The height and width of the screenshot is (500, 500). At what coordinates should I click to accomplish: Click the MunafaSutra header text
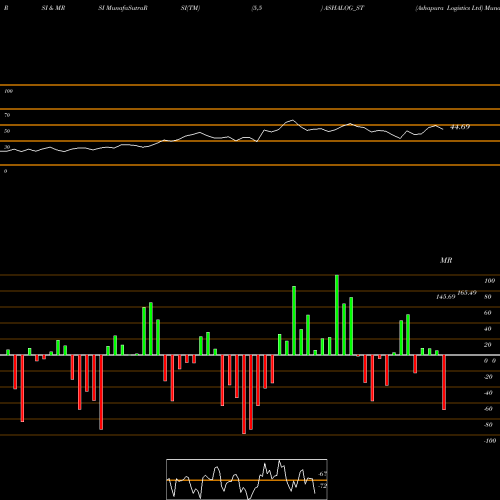125,8
